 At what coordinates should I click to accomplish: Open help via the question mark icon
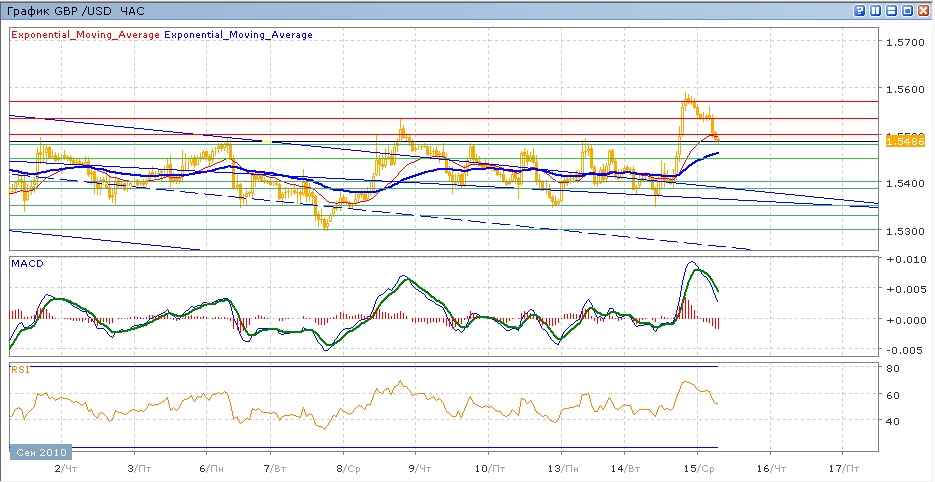860,10
